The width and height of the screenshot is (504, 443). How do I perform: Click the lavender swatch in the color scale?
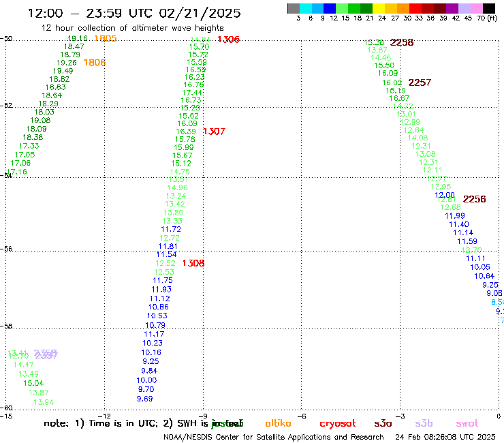(x=464, y=8)
